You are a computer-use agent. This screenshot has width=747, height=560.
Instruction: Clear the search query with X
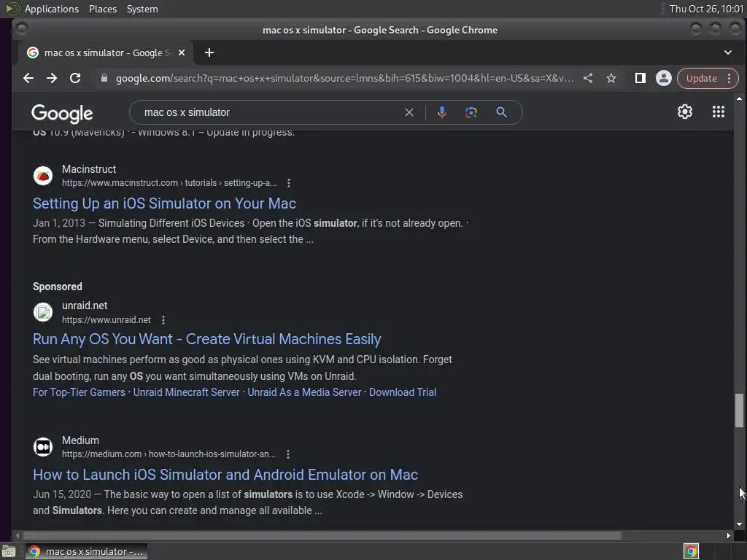click(409, 112)
